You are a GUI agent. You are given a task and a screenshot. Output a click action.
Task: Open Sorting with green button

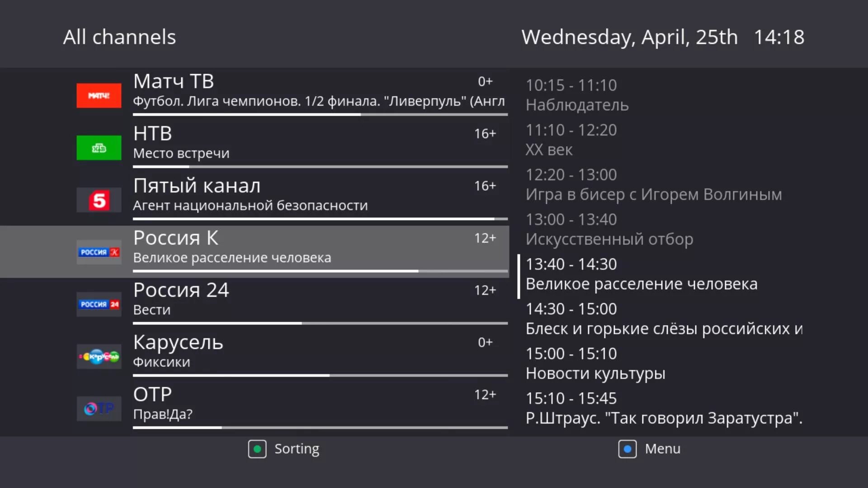[x=258, y=449]
